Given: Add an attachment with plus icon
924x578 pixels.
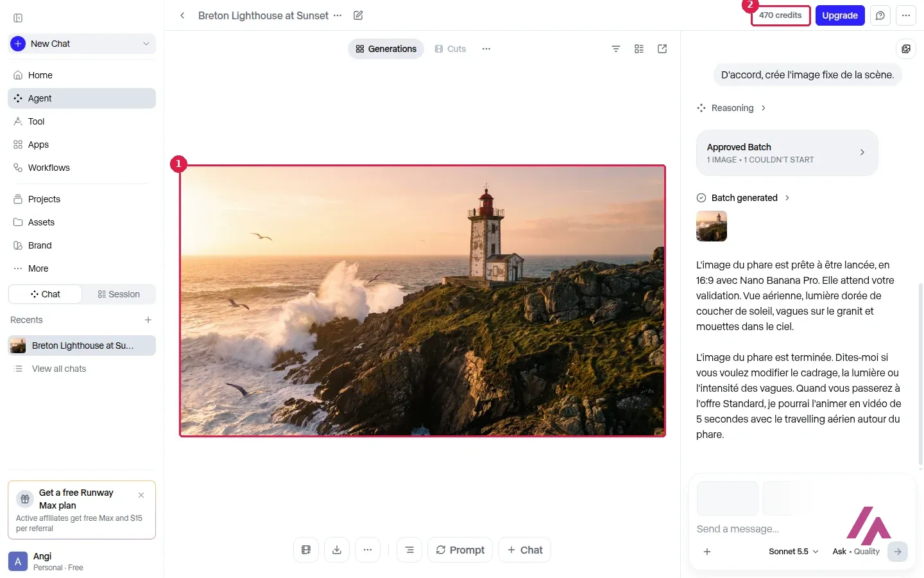Looking at the screenshot, I should (707, 552).
